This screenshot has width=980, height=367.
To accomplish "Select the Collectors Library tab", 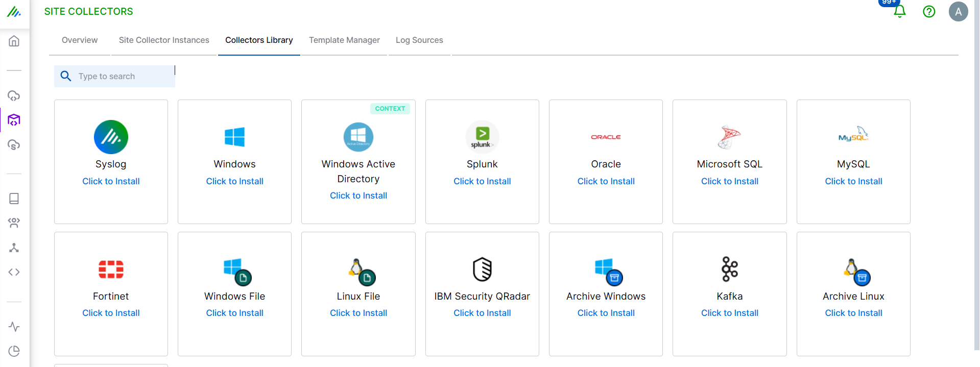I will click(x=259, y=40).
